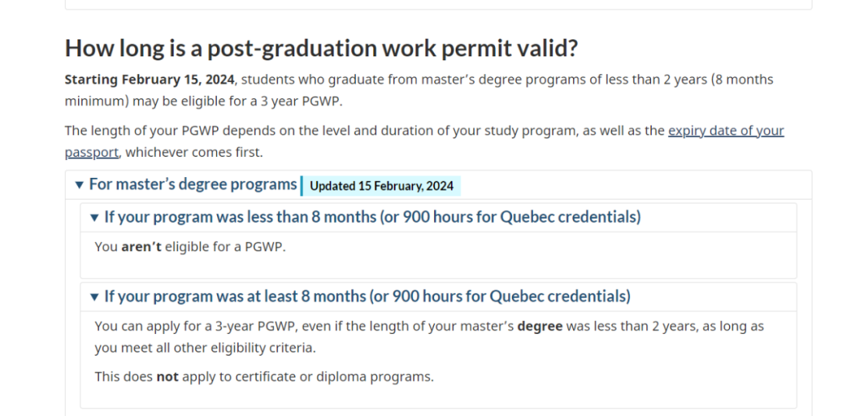Screen dimensions: 868x416
Task: Click "(8 months minimum)" text in intro
Action: (x=739, y=80)
